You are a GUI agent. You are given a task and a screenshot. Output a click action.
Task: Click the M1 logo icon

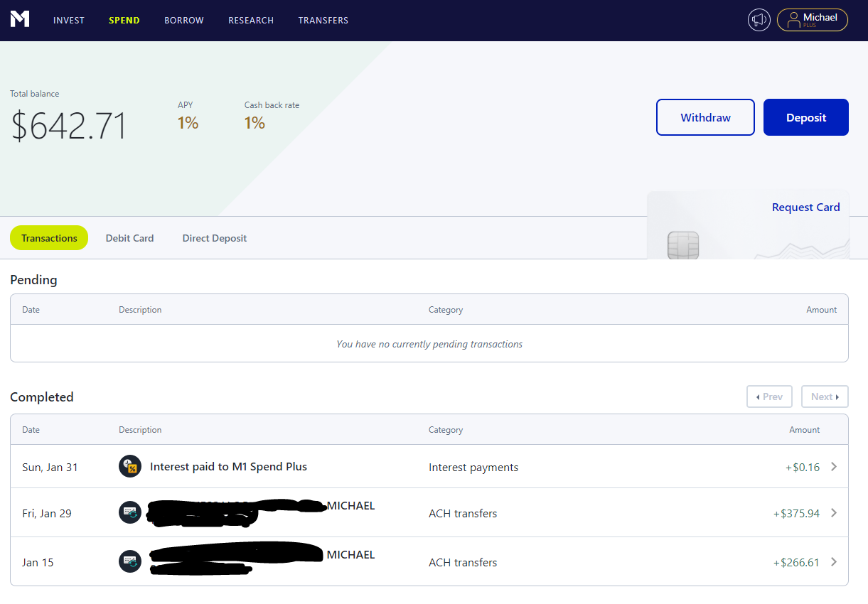click(x=20, y=19)
